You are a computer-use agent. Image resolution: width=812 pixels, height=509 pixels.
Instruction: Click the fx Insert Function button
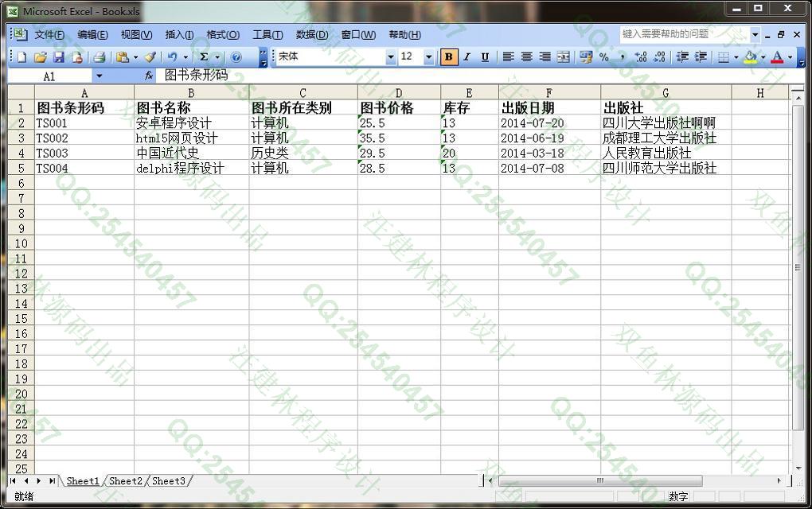149,76
